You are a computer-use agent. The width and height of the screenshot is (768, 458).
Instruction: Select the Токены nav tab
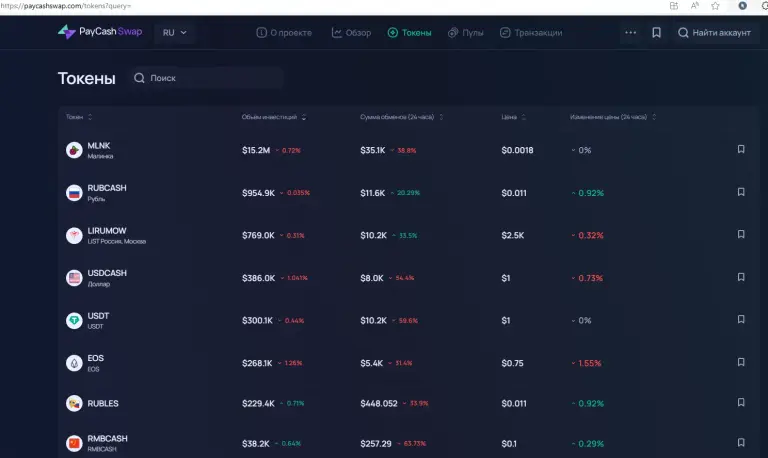(409, 33)
